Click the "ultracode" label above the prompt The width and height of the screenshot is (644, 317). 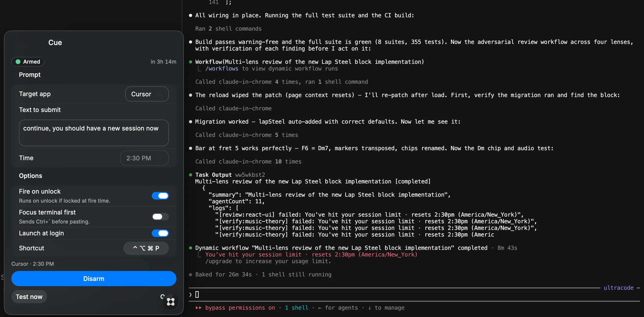click(618, 288)
